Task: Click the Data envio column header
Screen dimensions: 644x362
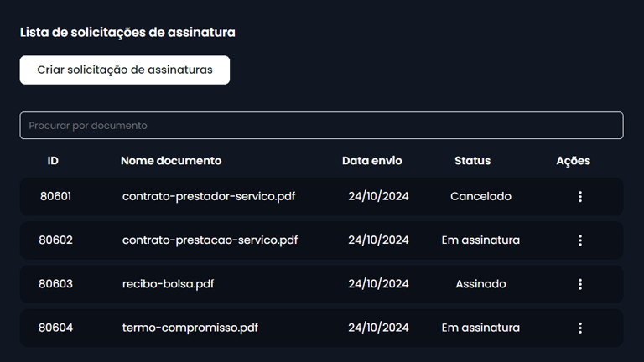Action: click(x=372, y=161)
